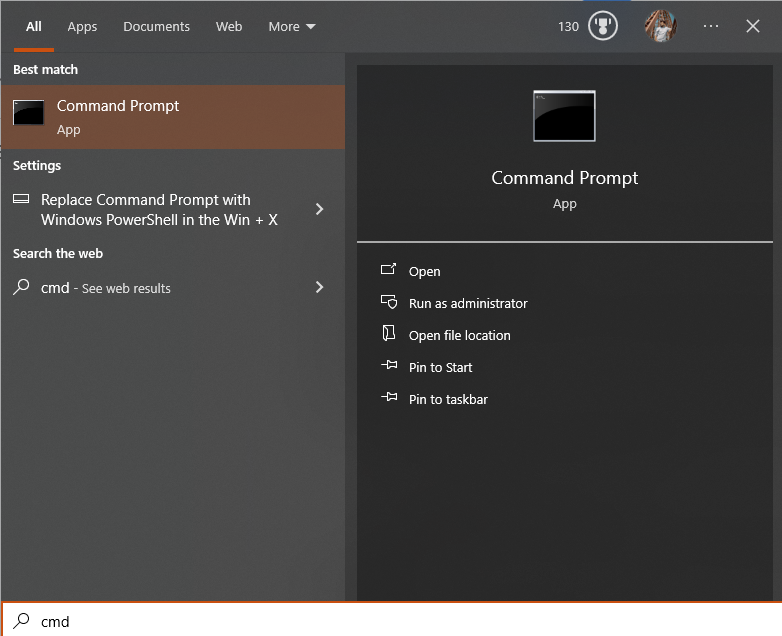Run Command Prompt as administrator
Image resolution: width=782 pixels, height=636 pixels.
468,303
